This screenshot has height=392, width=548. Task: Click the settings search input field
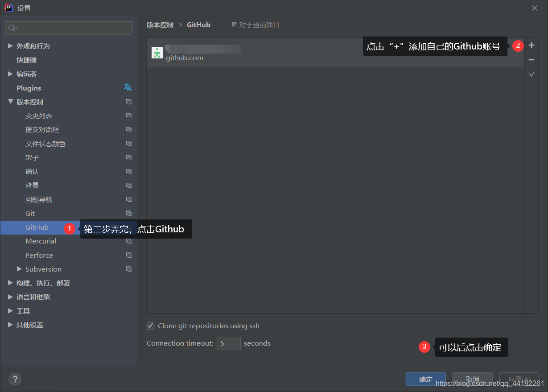[69, 28]
